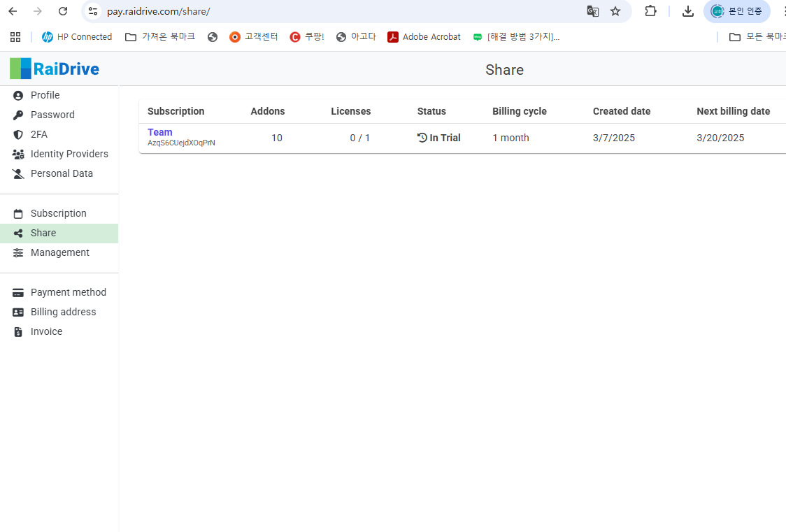Go back with browser back arrow
Image resolution: width=786 pixels, height=532 pixels.
point(13,11)
